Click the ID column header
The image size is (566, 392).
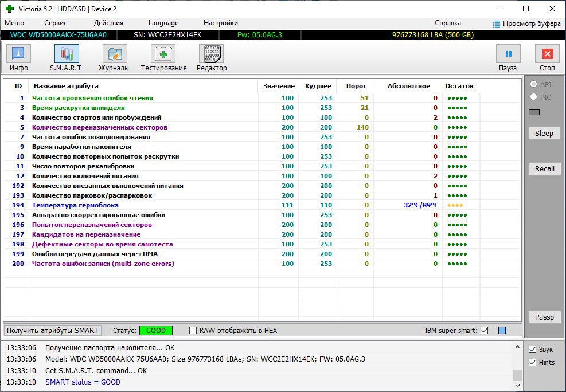[18, 86]
